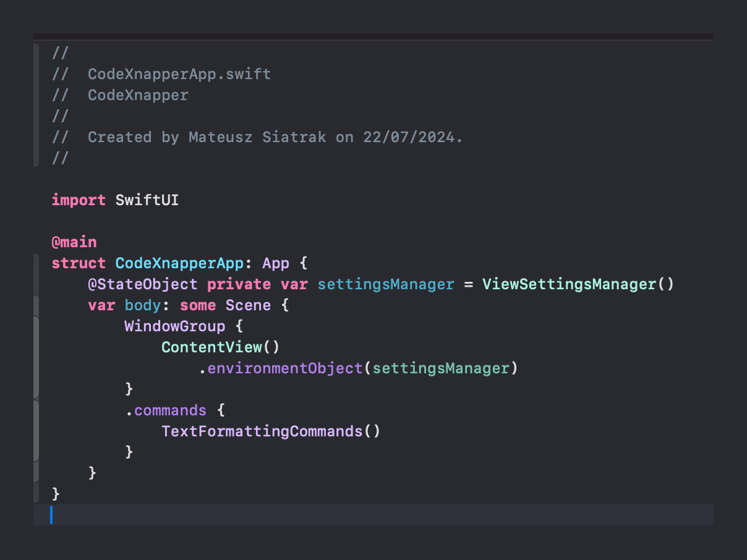Click the @main attribute

74,242
